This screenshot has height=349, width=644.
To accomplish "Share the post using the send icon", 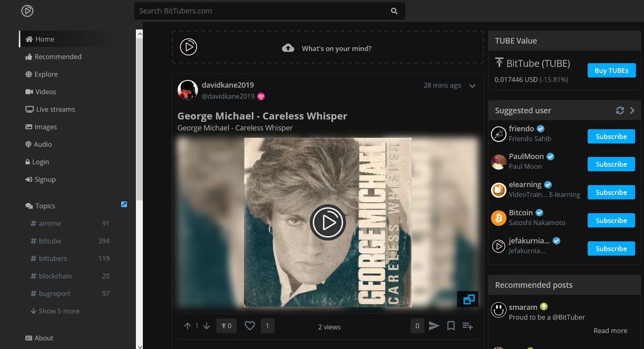I will [x=434, y=325].
